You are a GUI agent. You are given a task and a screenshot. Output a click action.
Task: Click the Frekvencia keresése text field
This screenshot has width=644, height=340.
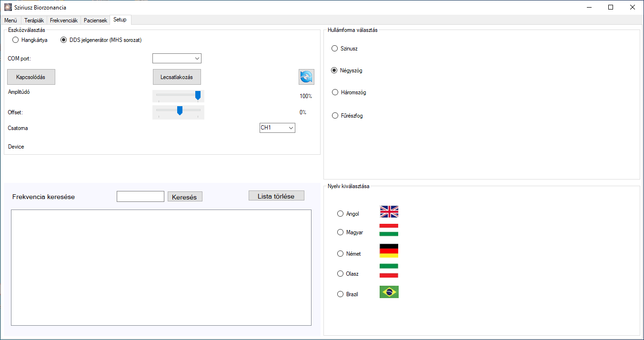[140, 196]
